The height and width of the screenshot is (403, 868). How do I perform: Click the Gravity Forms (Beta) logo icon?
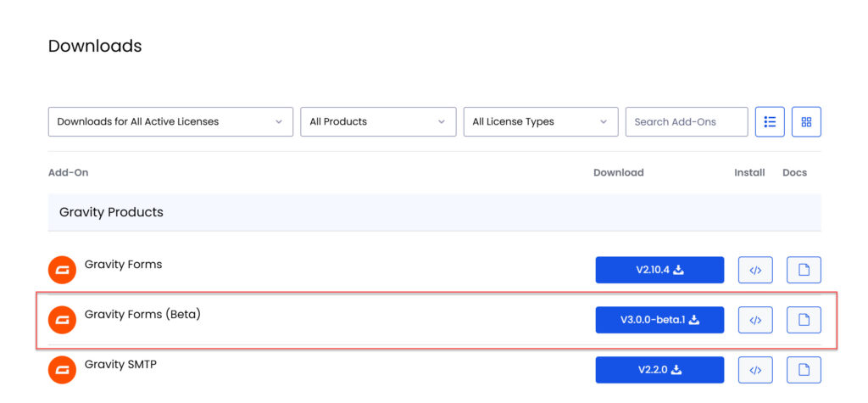(62, 320)
